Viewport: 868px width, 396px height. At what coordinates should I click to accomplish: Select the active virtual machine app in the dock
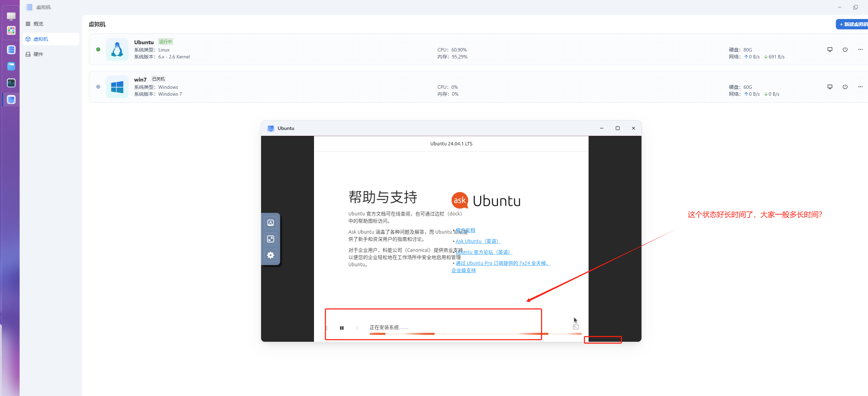pos(11,100)
